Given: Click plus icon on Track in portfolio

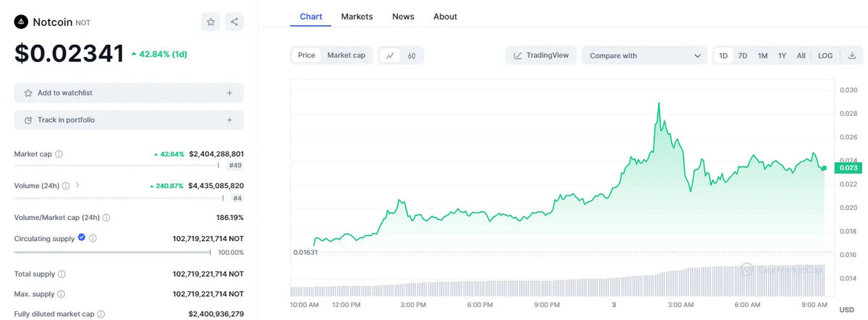Looking at the screenshot, I should [229, 119].
